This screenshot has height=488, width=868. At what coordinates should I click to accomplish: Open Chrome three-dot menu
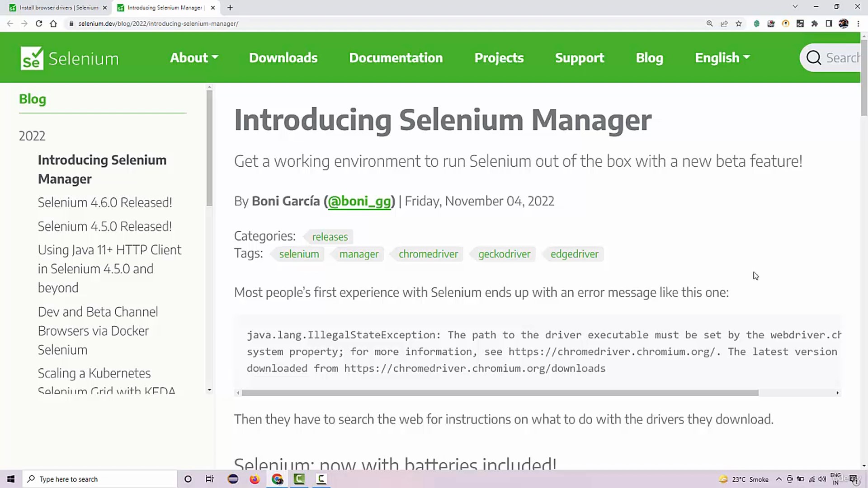(858, 23)
